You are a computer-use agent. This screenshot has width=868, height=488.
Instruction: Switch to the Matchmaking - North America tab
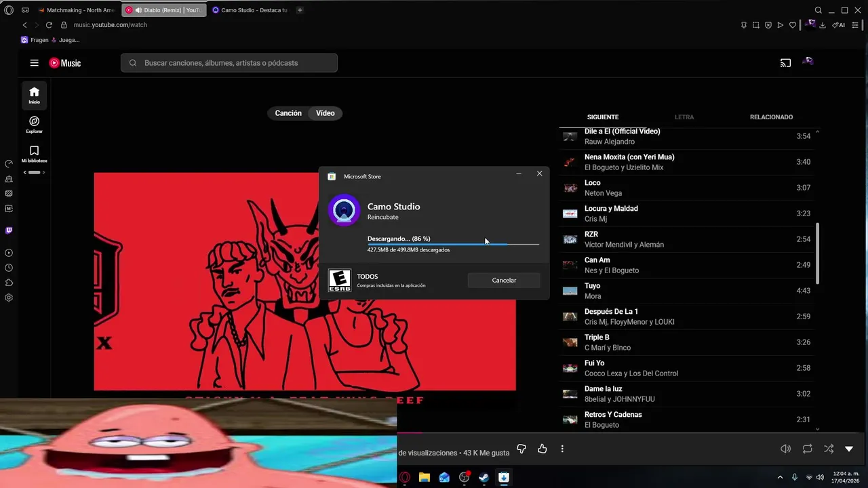(76, 10)
